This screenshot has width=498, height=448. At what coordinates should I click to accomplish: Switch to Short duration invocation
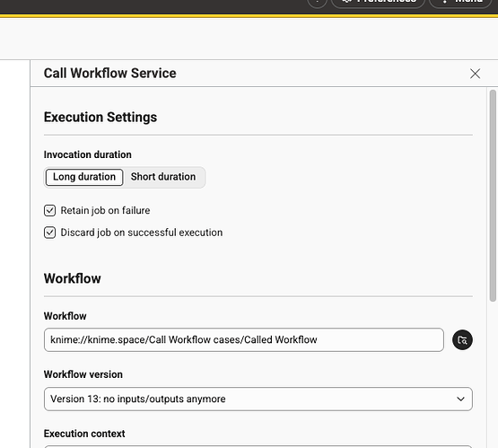[163, 177]
